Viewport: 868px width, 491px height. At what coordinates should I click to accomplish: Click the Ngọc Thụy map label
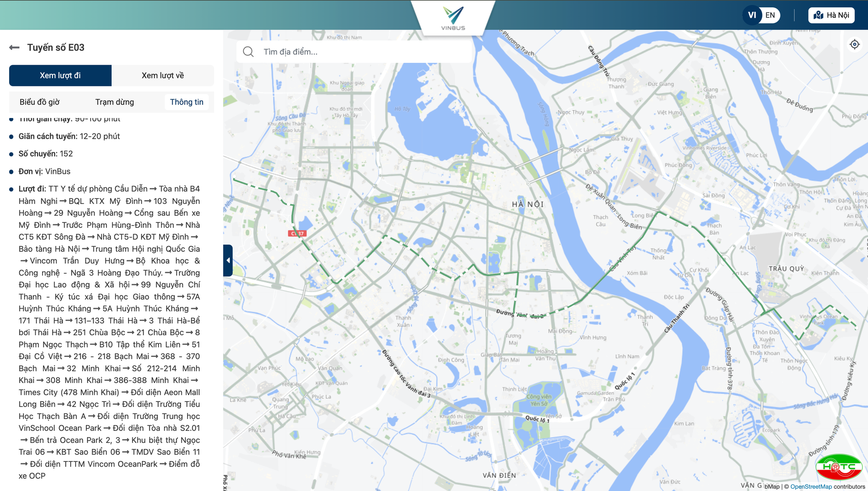pyautogui.click(x=571, y=112)
